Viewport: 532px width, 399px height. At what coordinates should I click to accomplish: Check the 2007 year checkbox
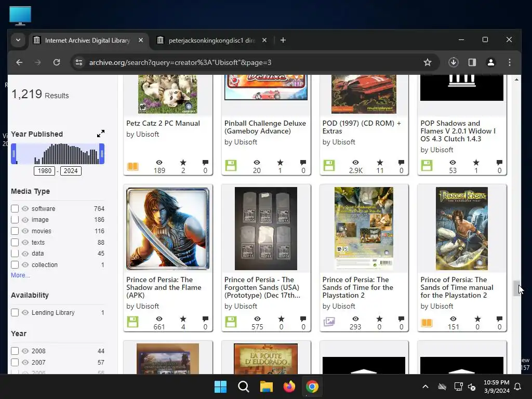[15, 362]
